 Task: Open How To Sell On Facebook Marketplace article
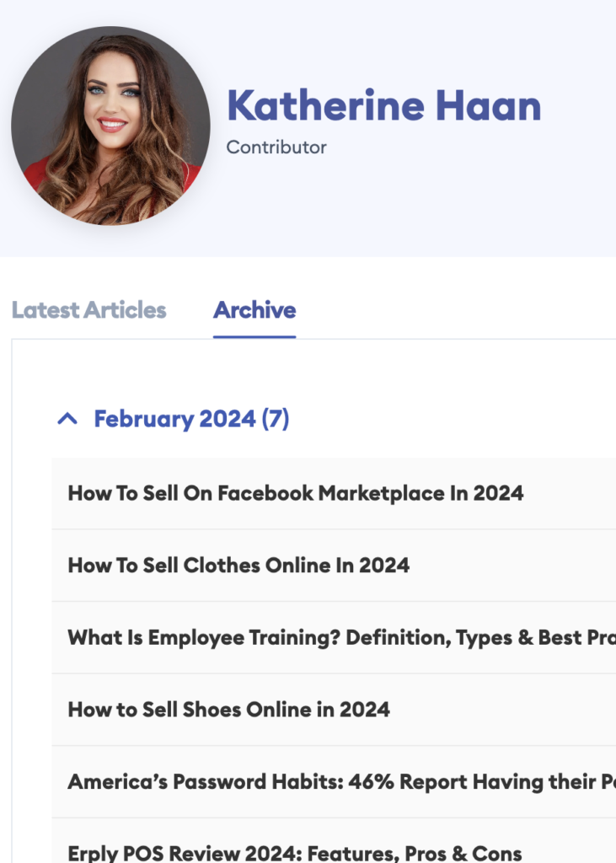(x=295, y=493)
